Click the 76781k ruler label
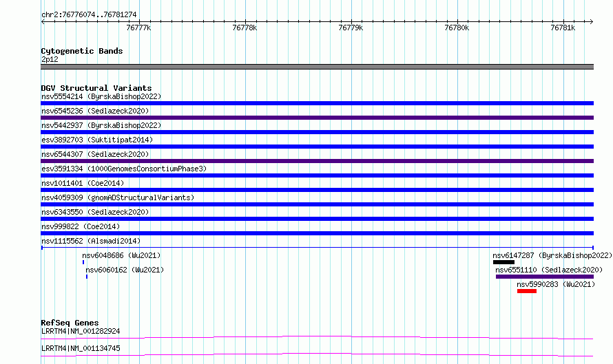Image resolution: width=613 pixels, height=364 pixels. pyautogui.click(x=563, y=28)
